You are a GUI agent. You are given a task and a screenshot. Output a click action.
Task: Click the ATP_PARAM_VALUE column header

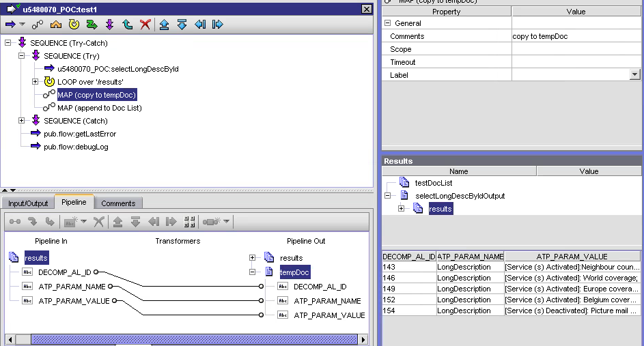pyautogui.click(x=572, y=257)
